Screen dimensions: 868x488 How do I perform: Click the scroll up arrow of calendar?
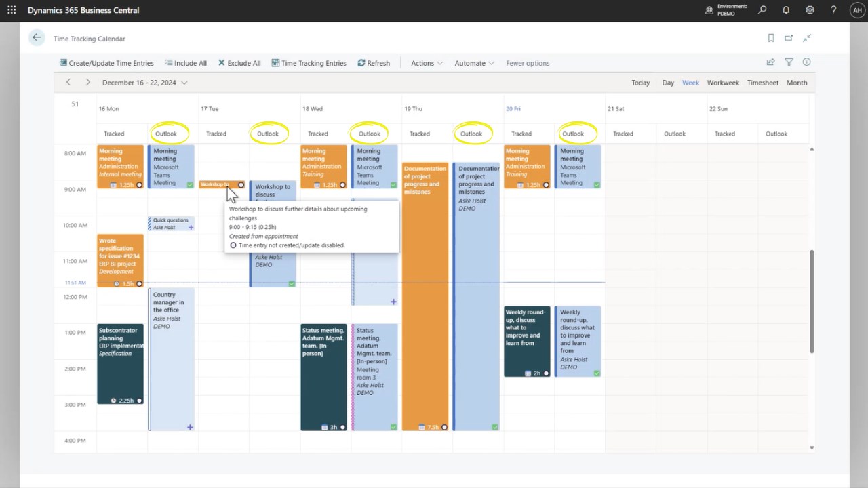point(812,149)
